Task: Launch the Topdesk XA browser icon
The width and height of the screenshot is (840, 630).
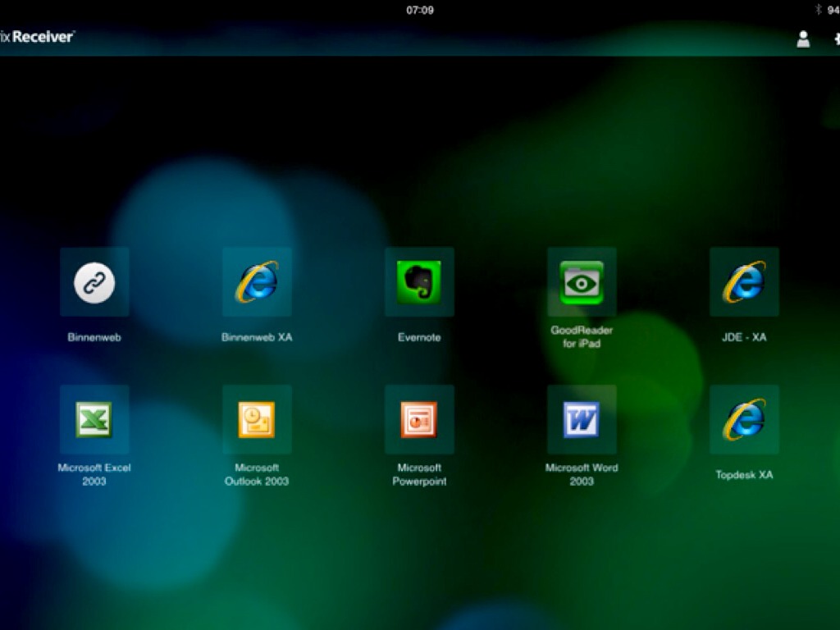Action: tap(744, 420)
